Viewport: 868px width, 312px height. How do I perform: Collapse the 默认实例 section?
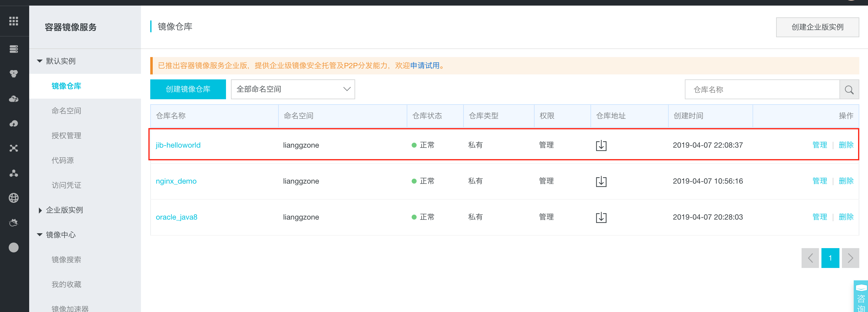tap(39, 61)
